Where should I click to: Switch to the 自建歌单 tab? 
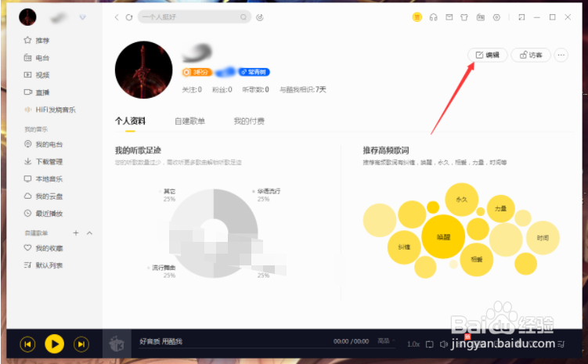pos(189,121)
